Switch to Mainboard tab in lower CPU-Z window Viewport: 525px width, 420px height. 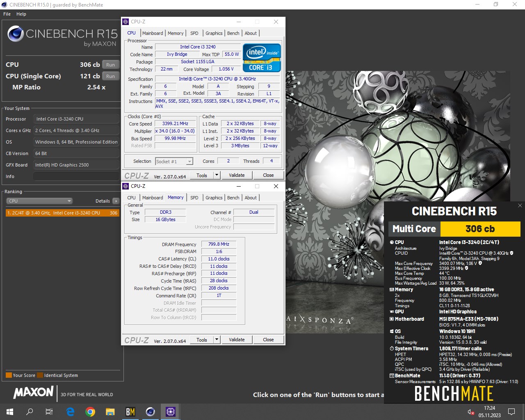pos(153,198)
